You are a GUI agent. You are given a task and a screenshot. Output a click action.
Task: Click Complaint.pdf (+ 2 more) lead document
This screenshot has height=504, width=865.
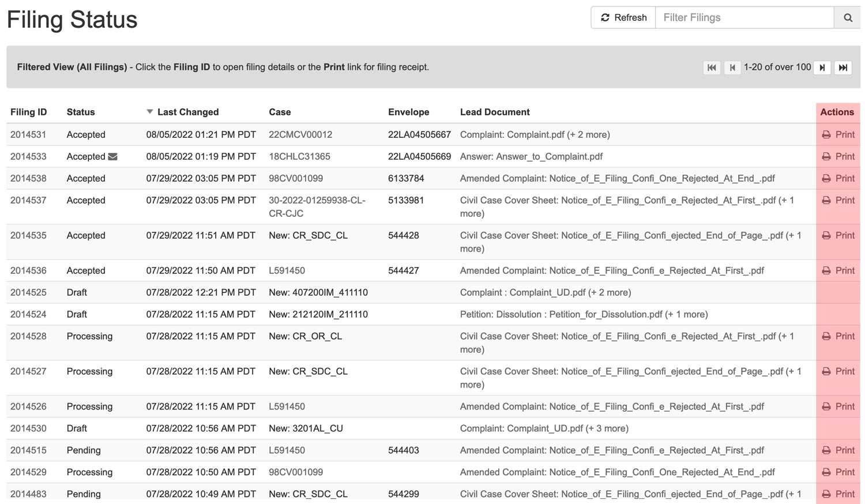pyautogui.click(x=535, y=134)
